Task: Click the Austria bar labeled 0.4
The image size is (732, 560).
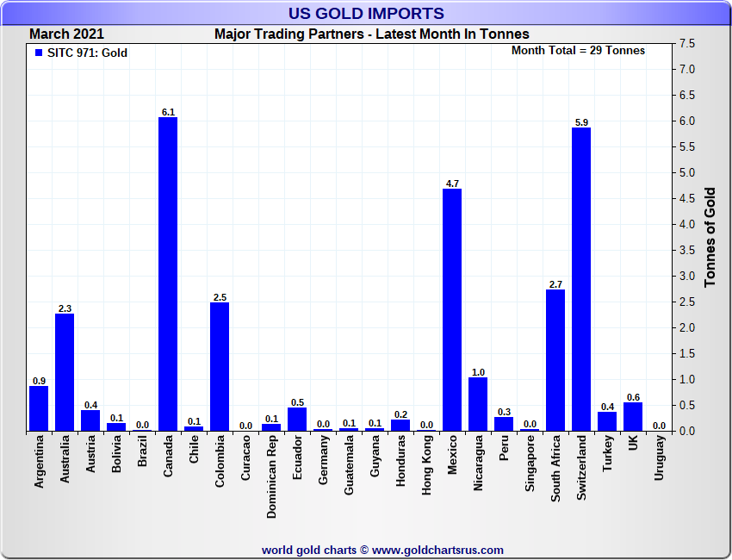Action: pyautogui.click(x=90, y=420)
